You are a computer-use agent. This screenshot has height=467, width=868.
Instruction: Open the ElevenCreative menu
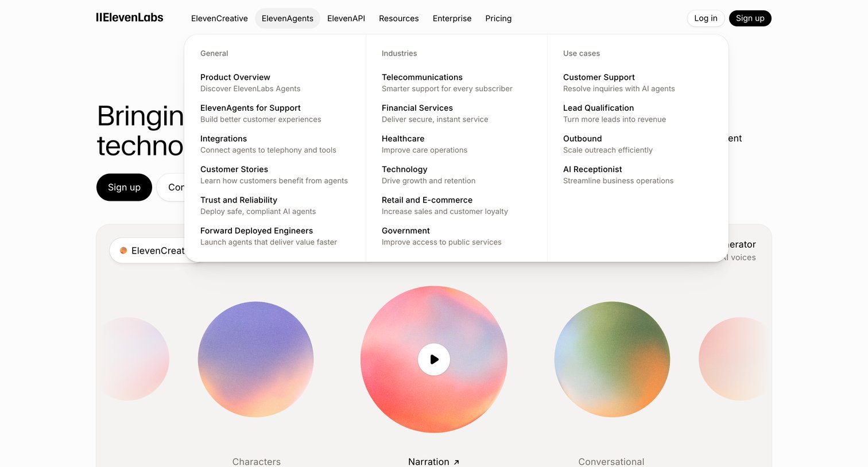(x=219, y=18)
